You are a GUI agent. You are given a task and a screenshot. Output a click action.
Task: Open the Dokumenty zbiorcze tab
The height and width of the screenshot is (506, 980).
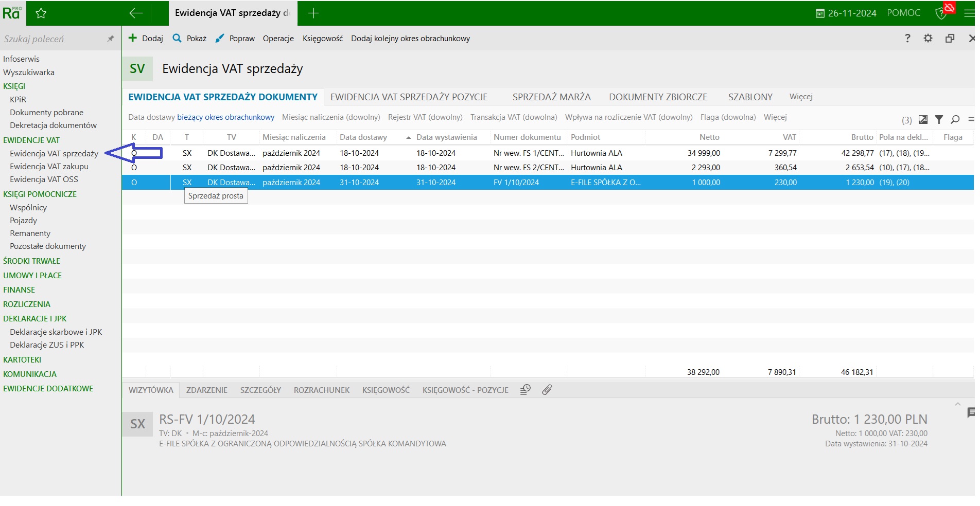pos(658,97)
